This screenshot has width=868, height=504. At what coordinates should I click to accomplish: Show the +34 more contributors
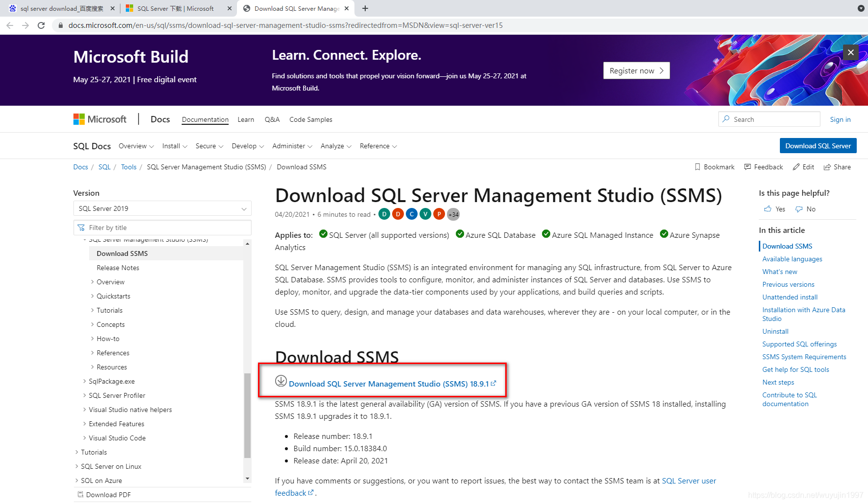[x=453, y=214]
